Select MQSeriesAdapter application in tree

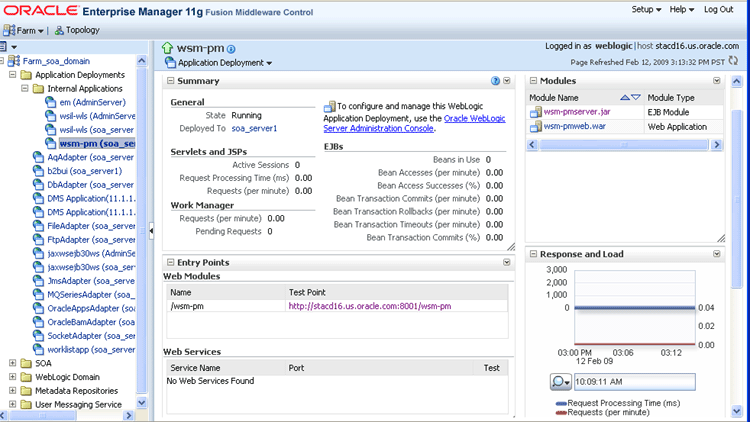click(x=91, y=295)
